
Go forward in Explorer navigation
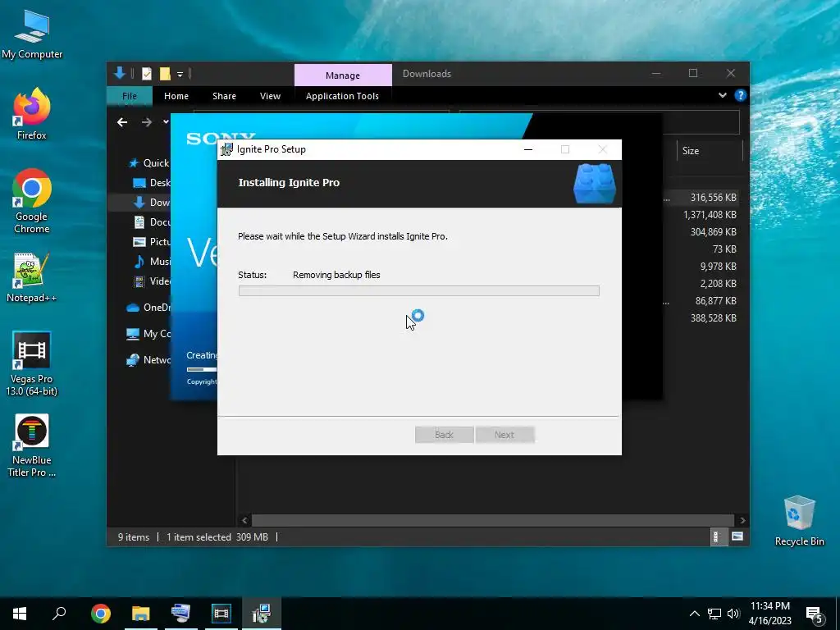click(146, 123)
